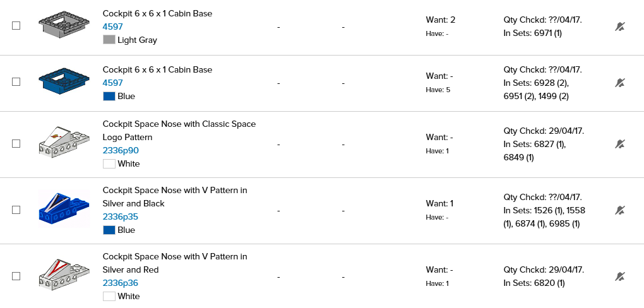Click the Light Gray color swatch
The width and height of the screenshot is (644, 308).
(109, 40)
